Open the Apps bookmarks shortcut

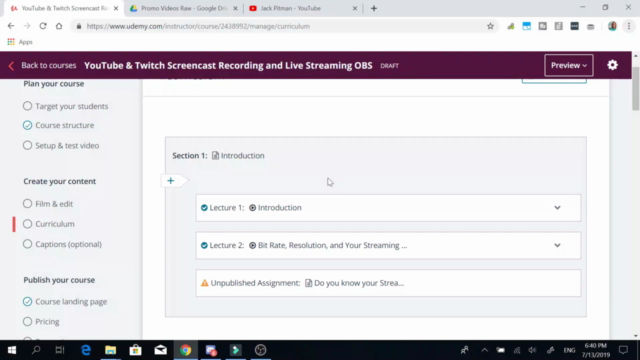pyautogui.click(x=20, y=42)
